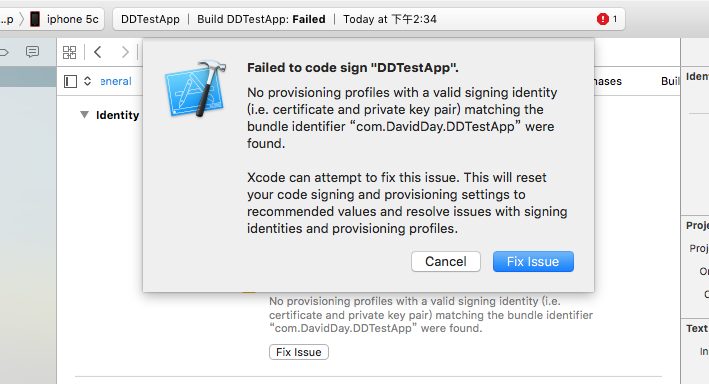Open the target selector up-down arrows
Image resolution: width=709 pixels, height=384 pixels.
point(88,81)
